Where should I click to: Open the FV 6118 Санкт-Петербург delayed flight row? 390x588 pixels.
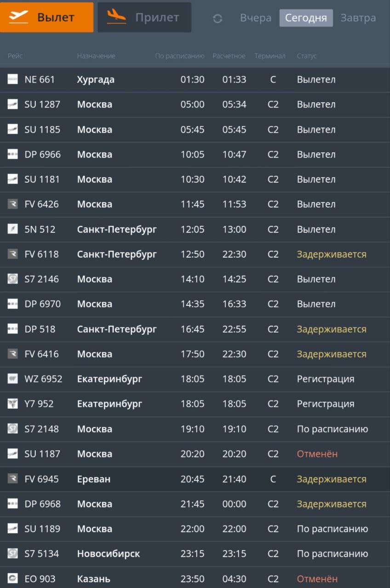tap(195, 254)
